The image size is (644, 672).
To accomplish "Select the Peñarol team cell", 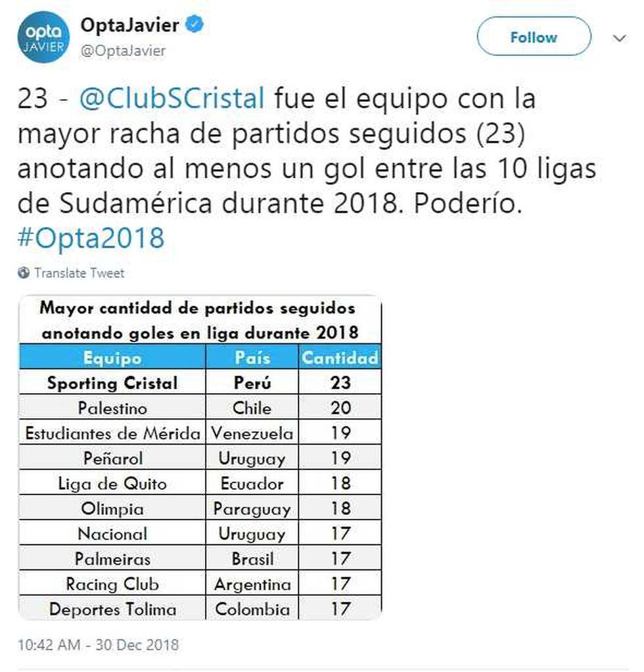I will 112,458.
